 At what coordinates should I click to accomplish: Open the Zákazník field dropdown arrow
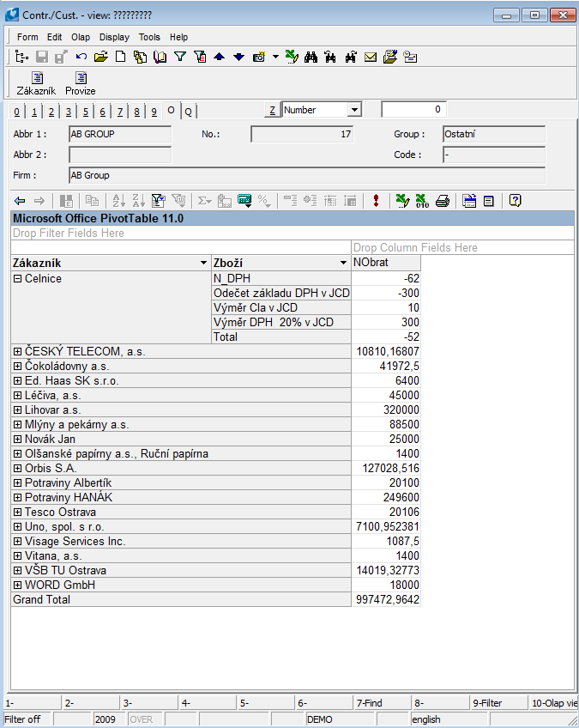tap(203, 263)
